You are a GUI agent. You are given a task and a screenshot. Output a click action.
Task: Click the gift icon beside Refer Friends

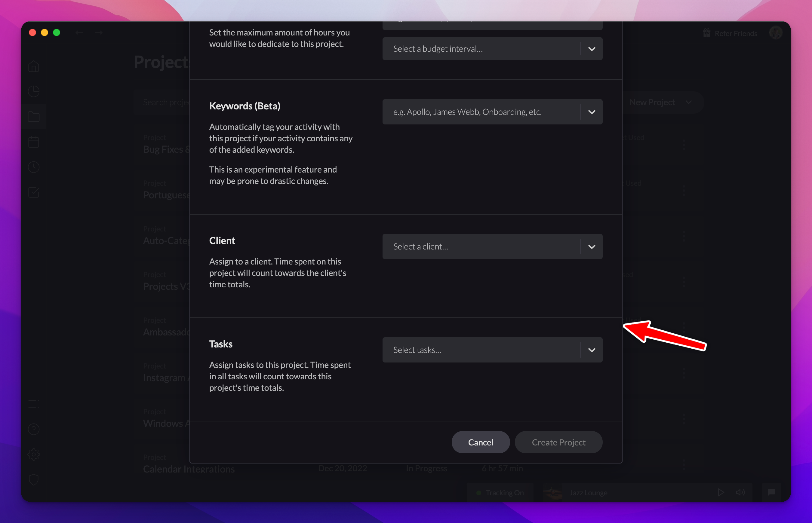pos(707,33)
